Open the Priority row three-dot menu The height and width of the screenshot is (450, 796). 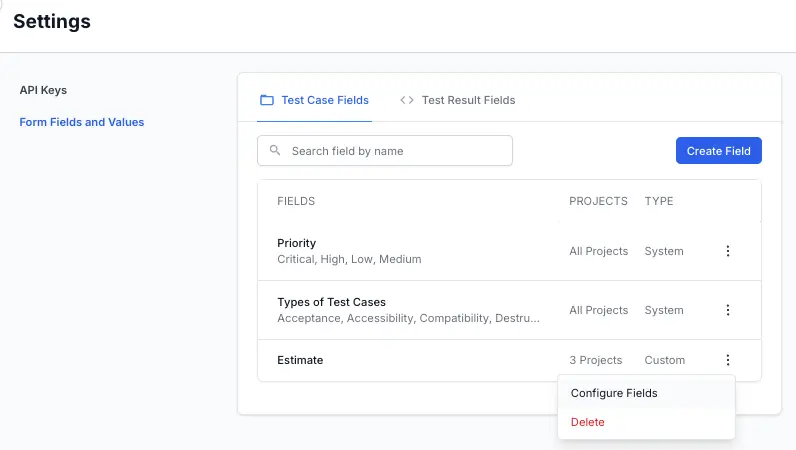(728, 251)
